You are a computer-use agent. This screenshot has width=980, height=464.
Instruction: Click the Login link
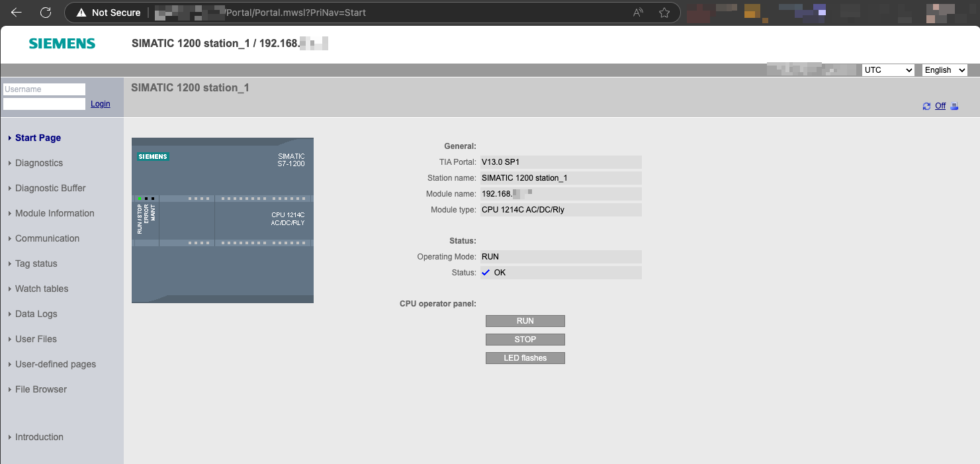click(101, 104)
